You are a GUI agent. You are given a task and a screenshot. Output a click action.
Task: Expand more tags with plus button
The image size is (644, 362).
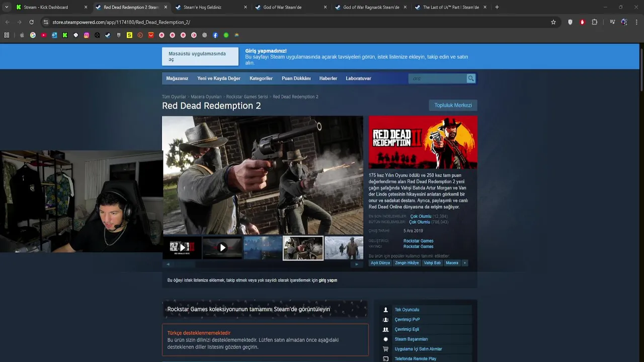click(465, 263)
